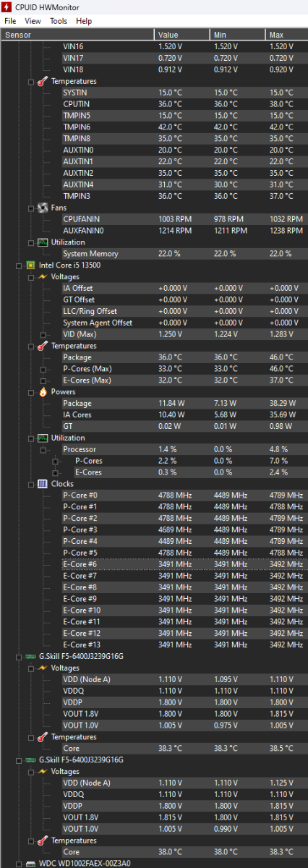Open the View menu
This screenshot has height=868, width=308.
33,21
